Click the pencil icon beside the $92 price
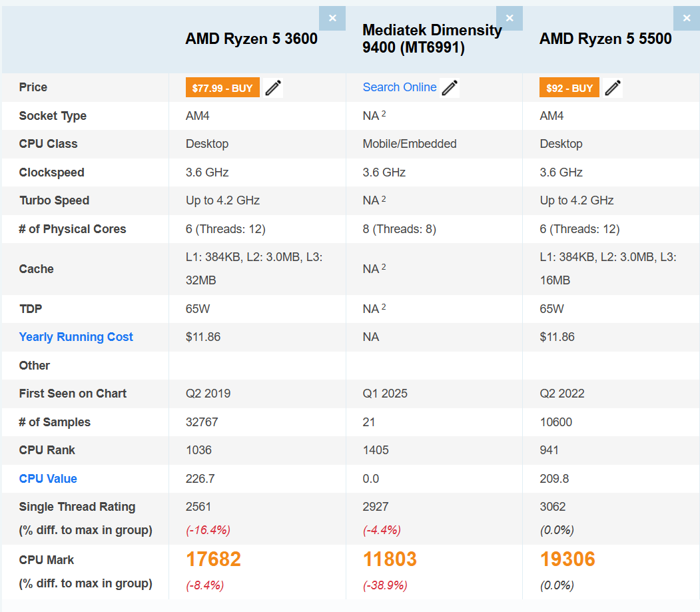Viewport: 700px width, 612px height. (x=613, y=88)
